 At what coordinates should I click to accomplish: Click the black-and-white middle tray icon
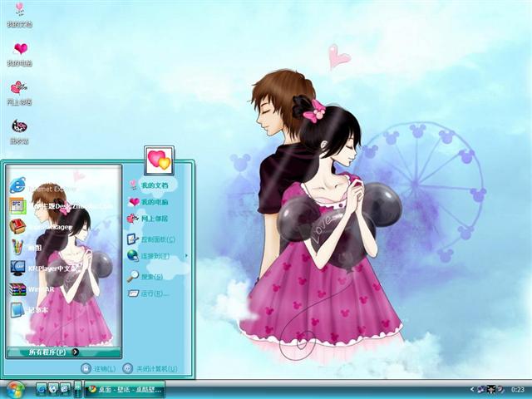[490, 389]
